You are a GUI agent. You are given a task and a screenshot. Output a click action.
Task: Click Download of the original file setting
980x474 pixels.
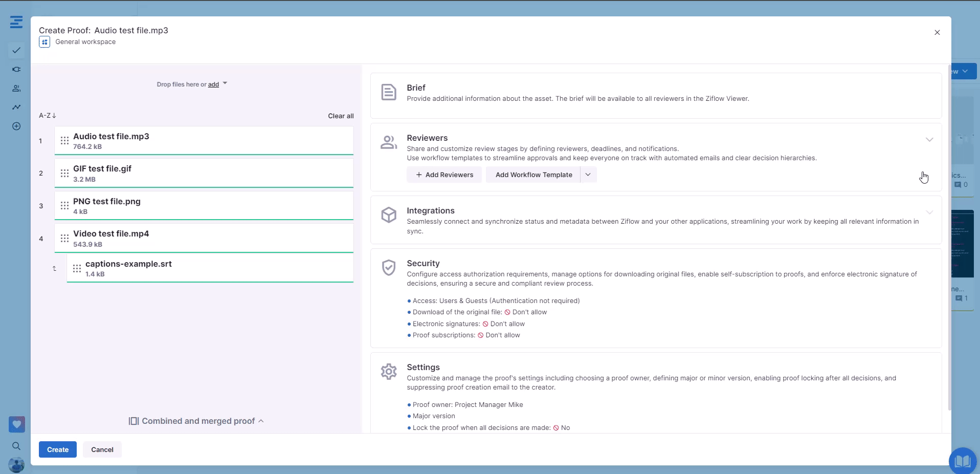477,312
